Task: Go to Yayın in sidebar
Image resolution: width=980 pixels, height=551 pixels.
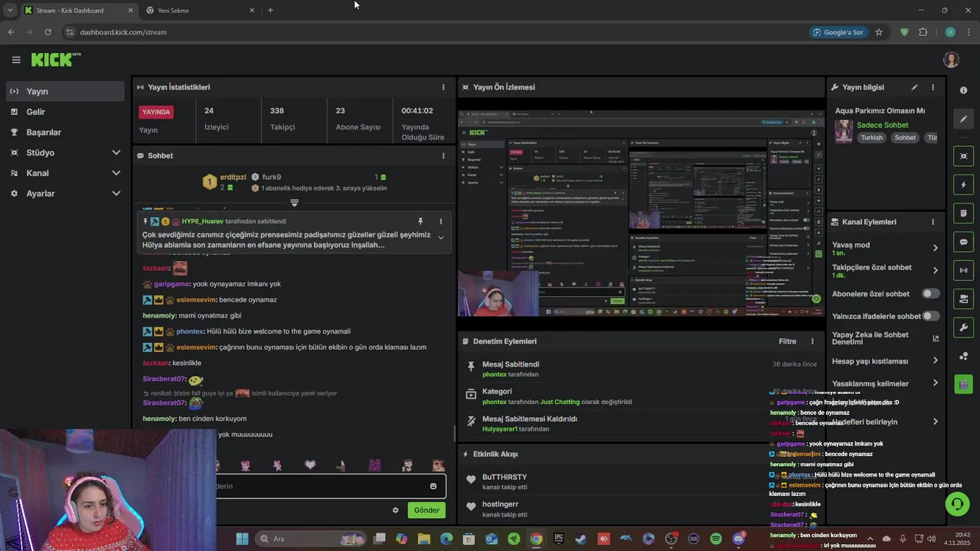Action: (x=64, y=91)
